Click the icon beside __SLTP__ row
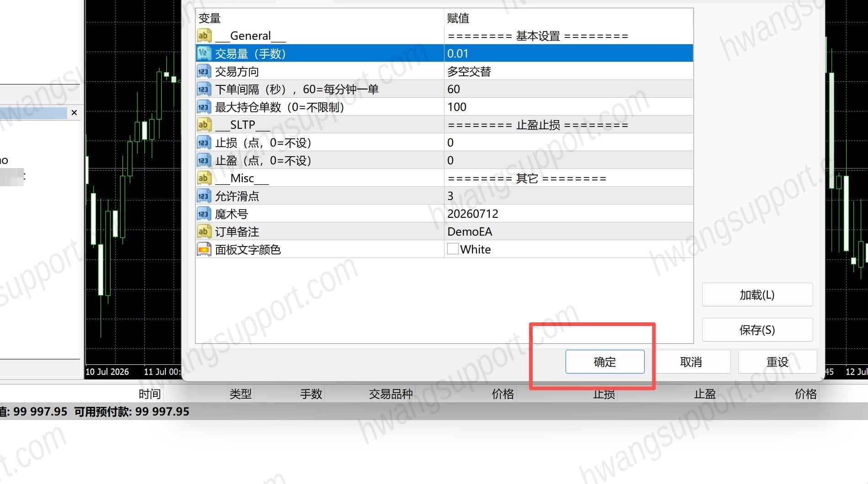Screen dimensions: 868x484 (x=204, y=125)
